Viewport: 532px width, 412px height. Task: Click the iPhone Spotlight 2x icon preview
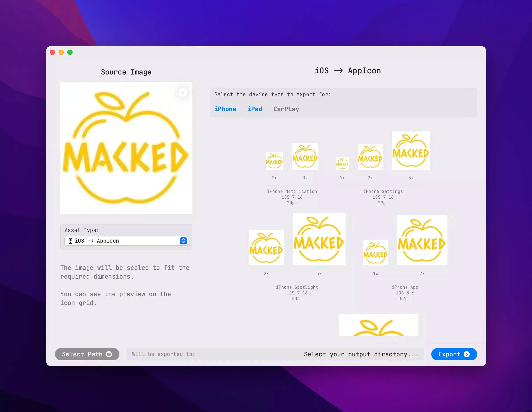click(x=266, y=248)
